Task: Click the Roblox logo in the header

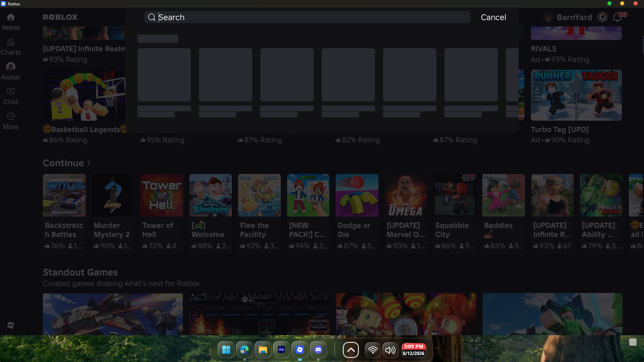Action: click(x=60, y=17)
